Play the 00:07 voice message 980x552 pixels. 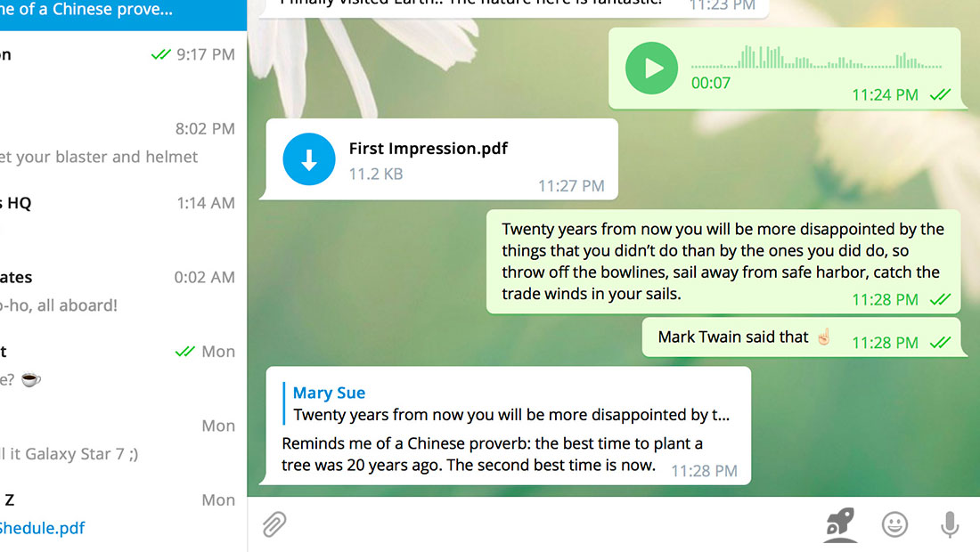tap(651, 68)
